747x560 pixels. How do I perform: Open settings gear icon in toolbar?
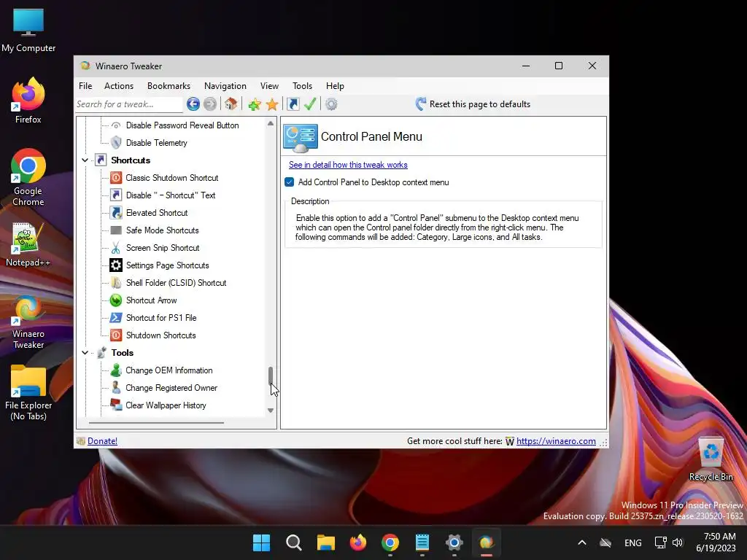[x=331, y=104]
